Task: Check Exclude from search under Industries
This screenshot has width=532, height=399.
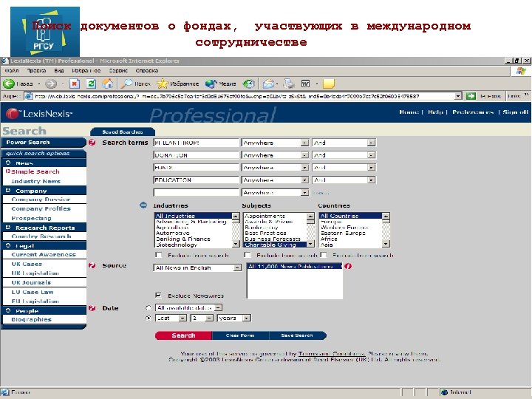Action: [x=158, y=255]
